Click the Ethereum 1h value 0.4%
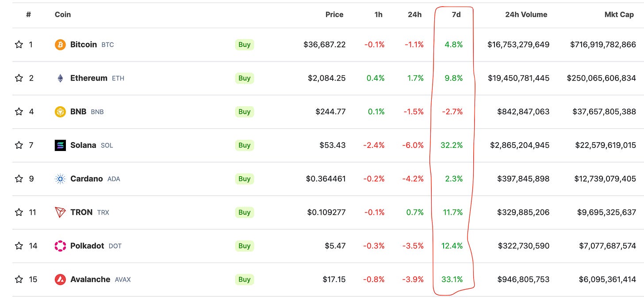Viewport: 644px width, 298px height. pyautogui.click(x=376, y=78)
